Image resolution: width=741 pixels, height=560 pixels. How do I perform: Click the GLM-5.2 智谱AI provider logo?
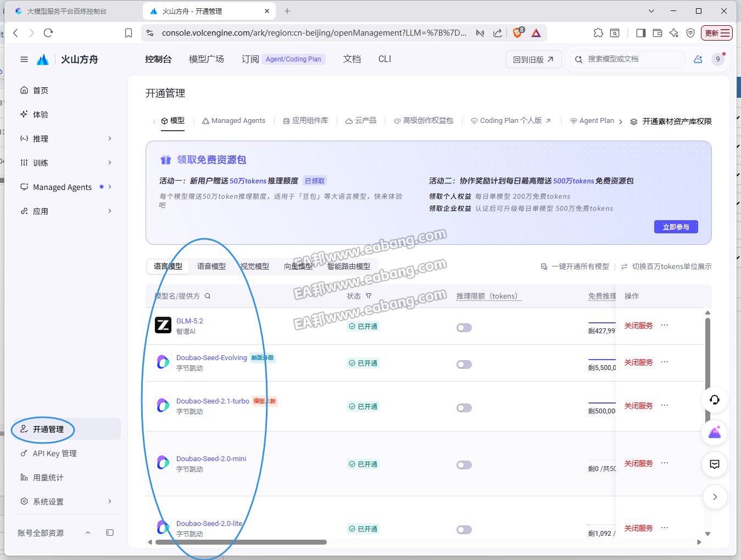(163, 326)
